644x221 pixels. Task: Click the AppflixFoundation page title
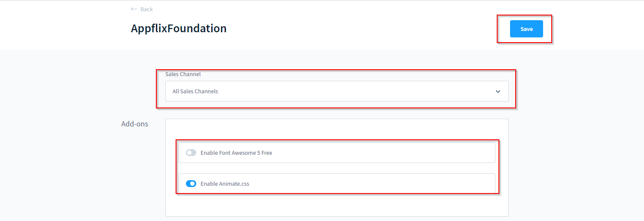(x=179, y=28)
